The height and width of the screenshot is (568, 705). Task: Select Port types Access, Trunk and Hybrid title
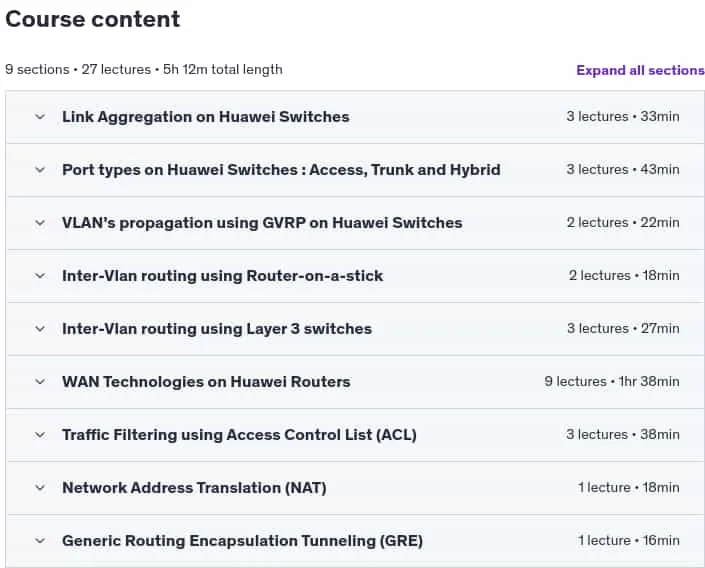click(x=281, y=170)
